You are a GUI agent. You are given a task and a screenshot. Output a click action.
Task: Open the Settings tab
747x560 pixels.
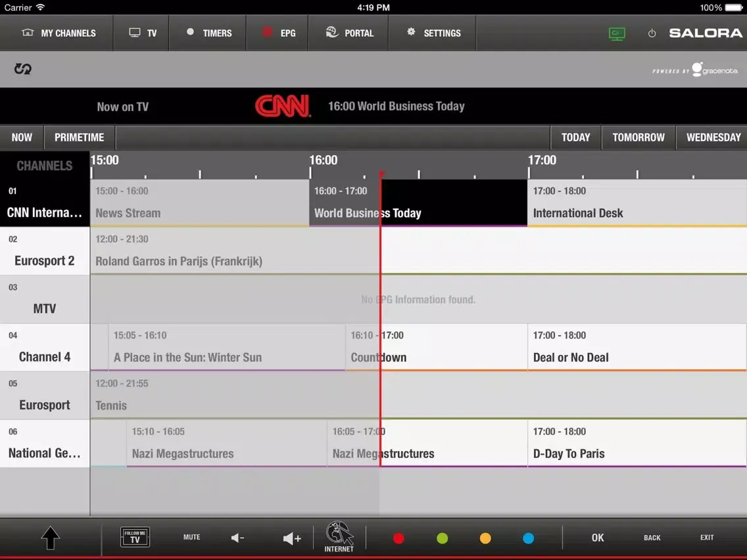point(432,33)
